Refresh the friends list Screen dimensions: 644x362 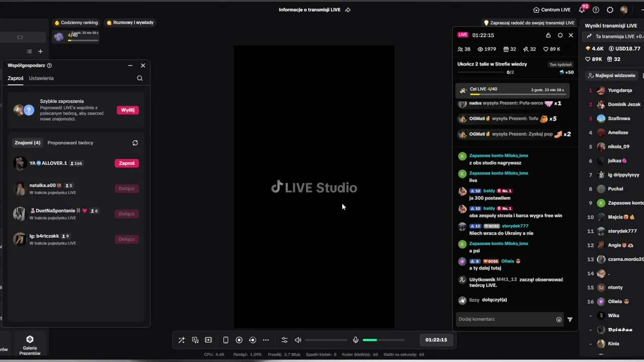pyautogui.click(x=135, y=143)
